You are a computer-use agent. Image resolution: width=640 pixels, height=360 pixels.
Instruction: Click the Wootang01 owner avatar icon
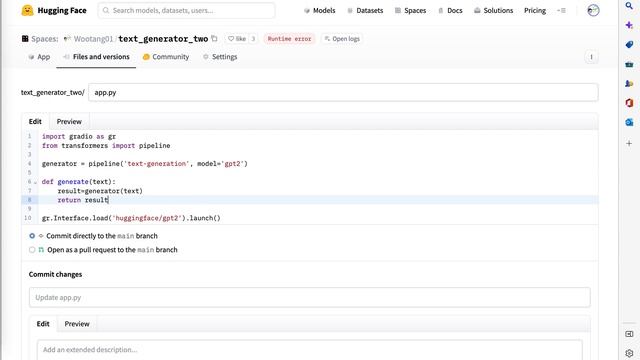coord(67,39)
